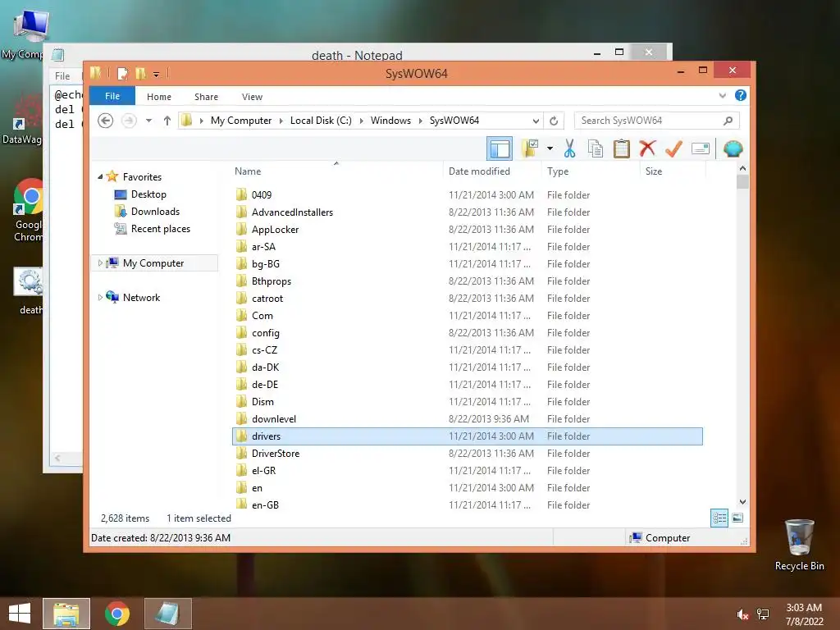
Task: Open Desktop in Favorites
Action: pyautogui.click(x=148, y=194)
